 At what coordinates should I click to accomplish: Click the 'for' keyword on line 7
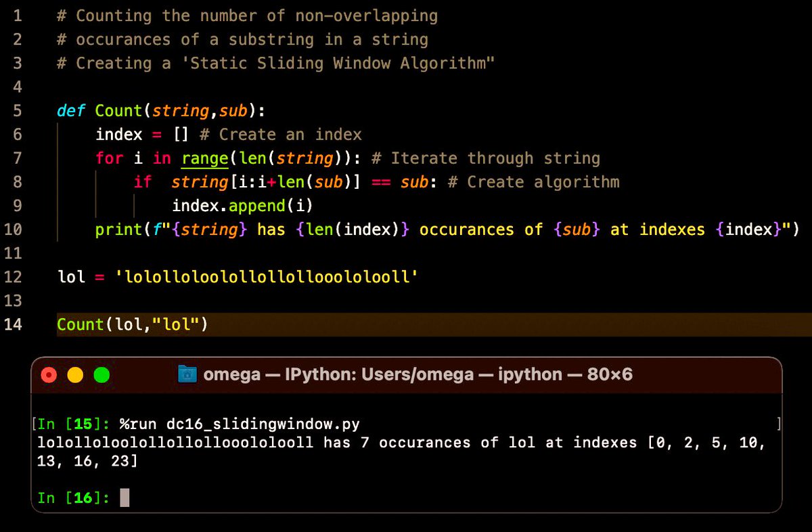pyautogui.click(x=109, y=158)
